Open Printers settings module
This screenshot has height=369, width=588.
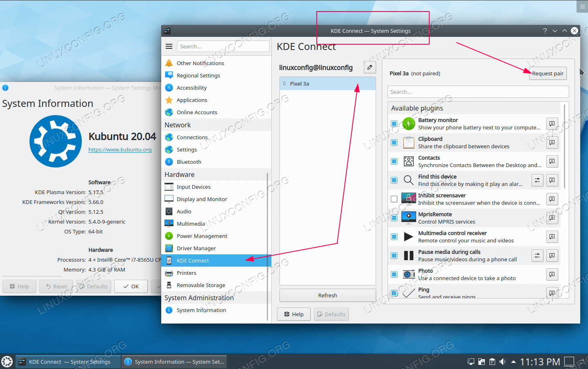pyautogui.click(x=214, y=273)
